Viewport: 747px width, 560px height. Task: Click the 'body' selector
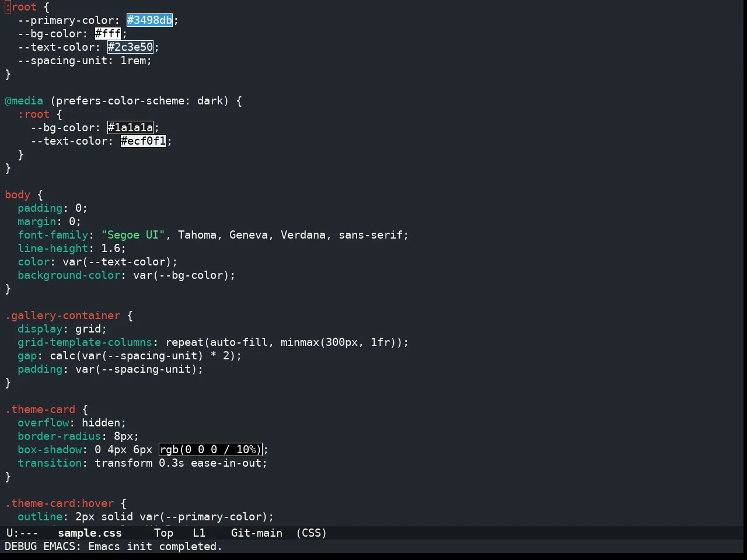point(18,195)
